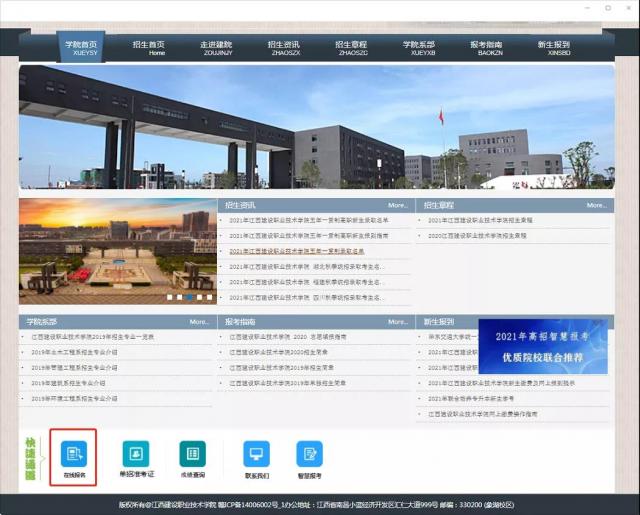Open the underlined news link in 招生资讯 list
This screenshot has height=515, width=640.
297,251
